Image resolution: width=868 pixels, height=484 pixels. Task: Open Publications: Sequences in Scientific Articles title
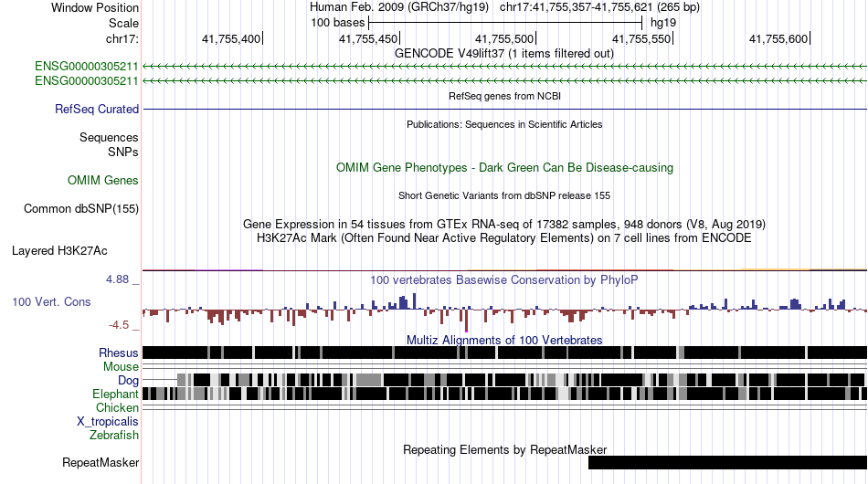[x=504, y=124]
